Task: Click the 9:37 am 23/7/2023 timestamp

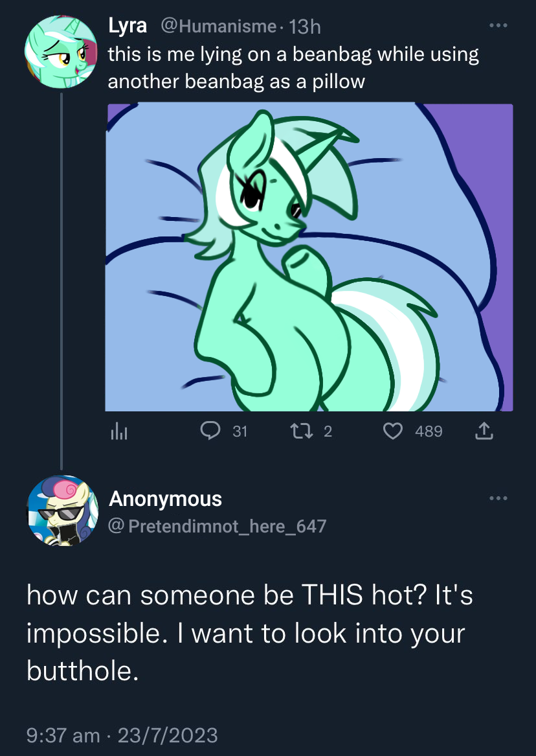Action: tap(122, 735)
